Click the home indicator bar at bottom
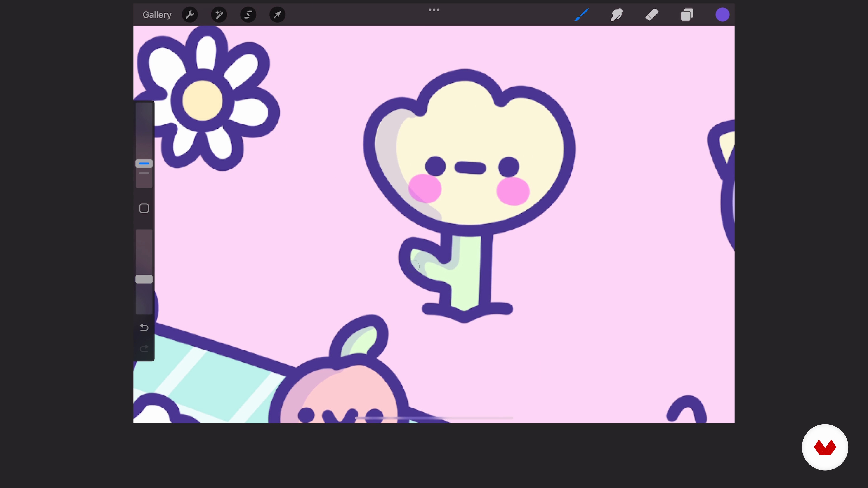The image size is (868, 488). [434, 418]
